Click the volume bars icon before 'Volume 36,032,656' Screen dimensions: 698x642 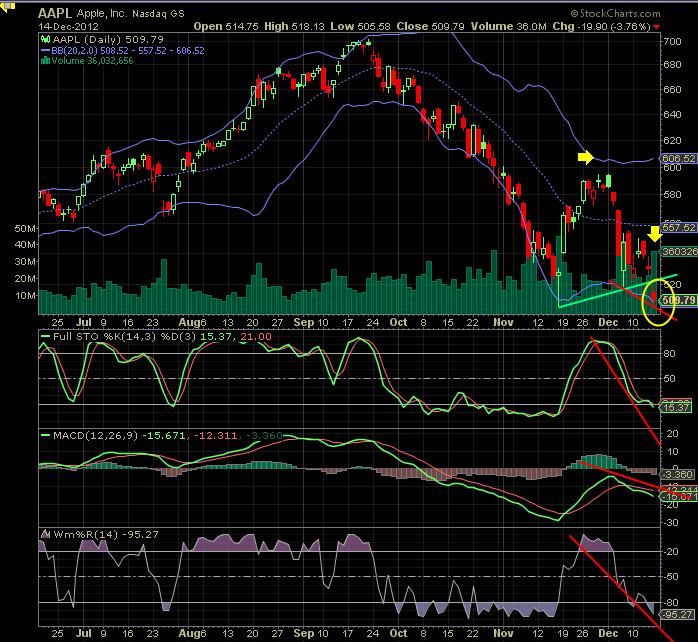point(45,61)
